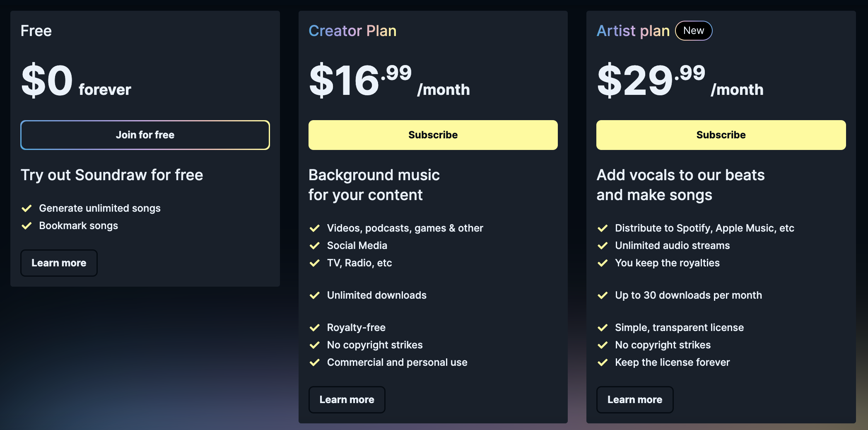Open Learn more for the Free plan
This screenshot has height=430, width=868.
[59, 263]
